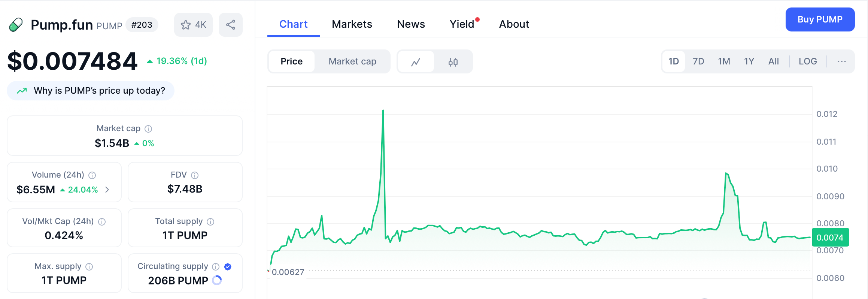Image resolution: width=868 pixels, height=299 pixels.
Task: Toggle LOG scale on chart
Action: tap(808, 61)
